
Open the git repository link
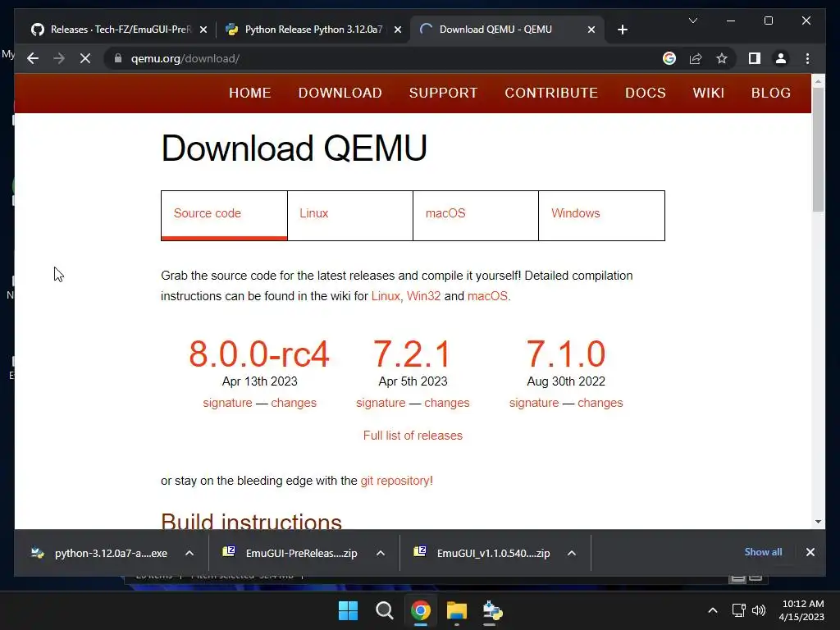(395, 481)
